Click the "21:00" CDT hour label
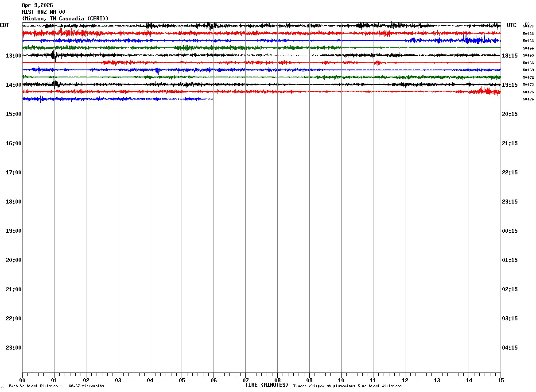 14,289
